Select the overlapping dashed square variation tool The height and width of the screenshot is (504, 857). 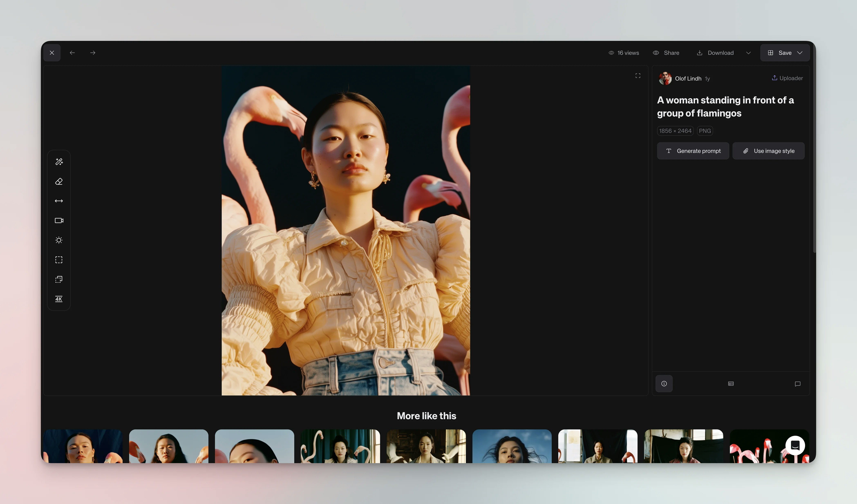pos(59,279)
